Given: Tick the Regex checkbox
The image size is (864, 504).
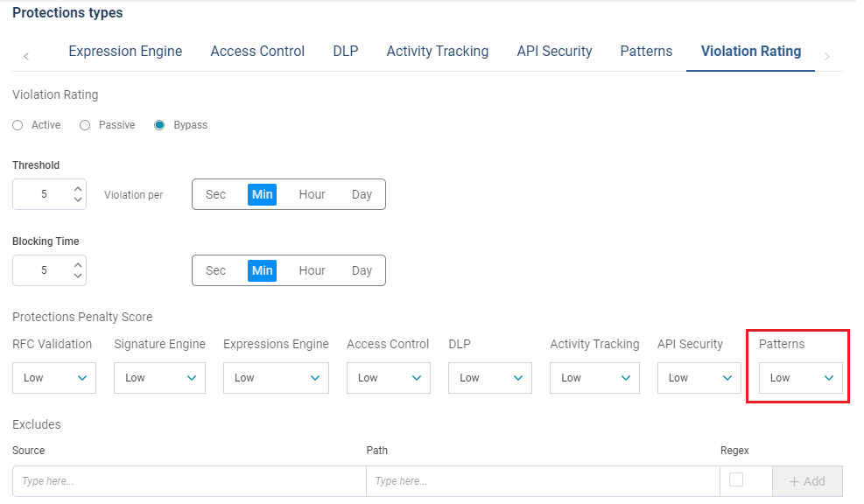Looking at the screenshot, I should pos(736,479).
